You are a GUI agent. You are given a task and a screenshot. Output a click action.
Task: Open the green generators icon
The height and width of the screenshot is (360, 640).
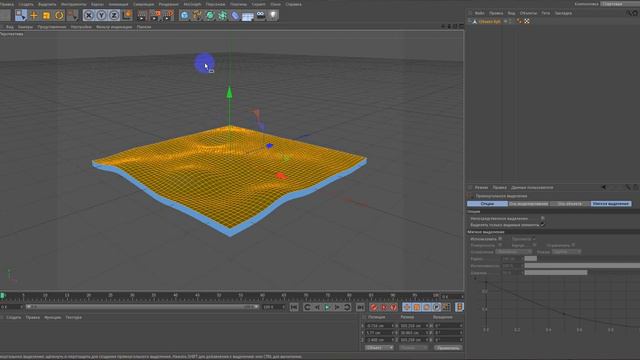click(210, 16)
